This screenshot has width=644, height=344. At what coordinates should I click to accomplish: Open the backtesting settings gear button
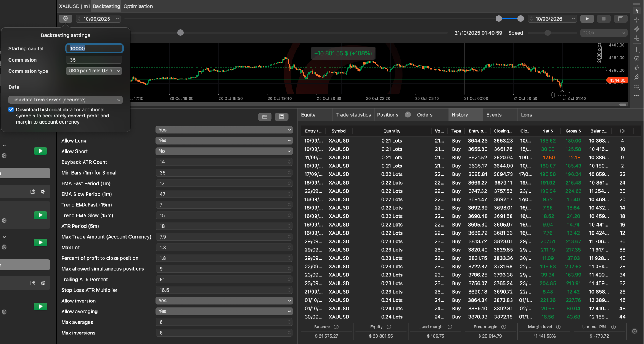(66, 19)
